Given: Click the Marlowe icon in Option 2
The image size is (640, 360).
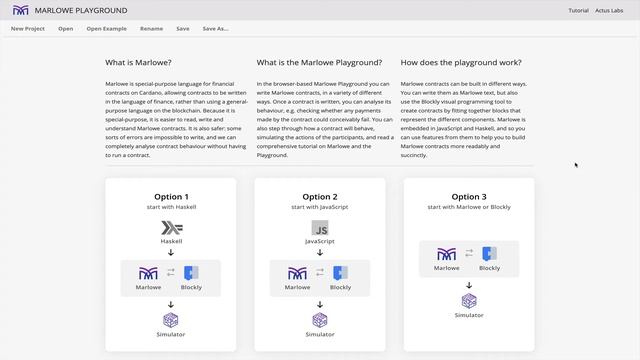Looking at the screenshot, I should [297, 273].
